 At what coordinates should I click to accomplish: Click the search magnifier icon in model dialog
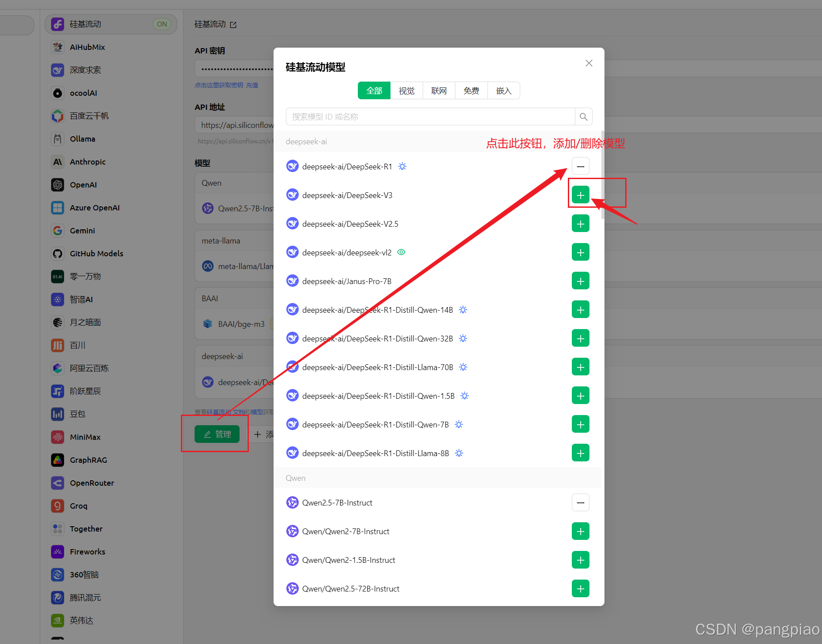583,117
